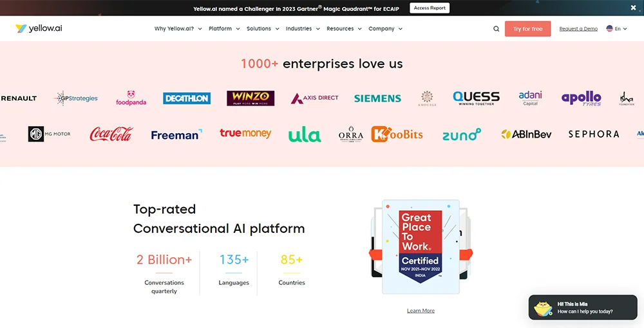
Task: Click the Access Report button
Action: 430,8
